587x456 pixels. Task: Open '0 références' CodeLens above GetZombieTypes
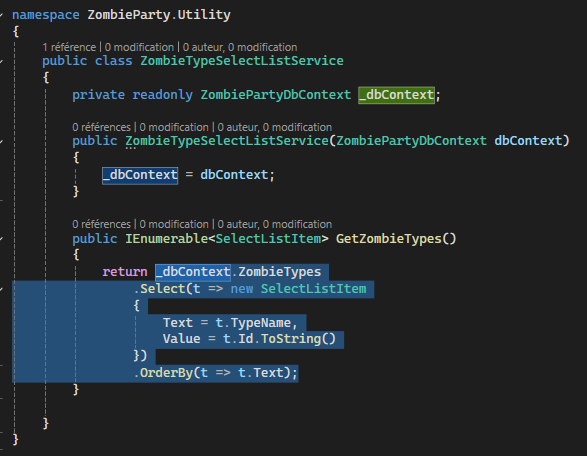tap(101, 224)
